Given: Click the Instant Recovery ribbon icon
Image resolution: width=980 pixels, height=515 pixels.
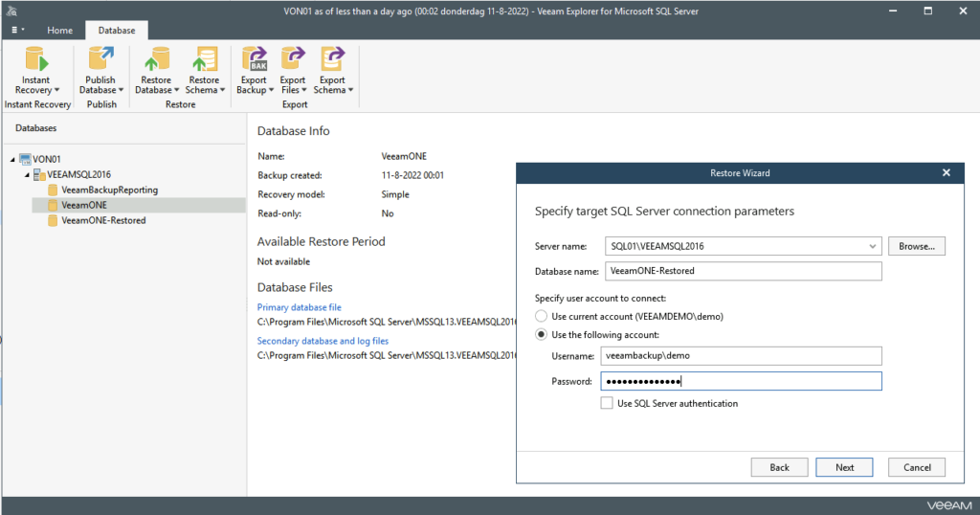Looking at the screenshot, I should [36, 59].
